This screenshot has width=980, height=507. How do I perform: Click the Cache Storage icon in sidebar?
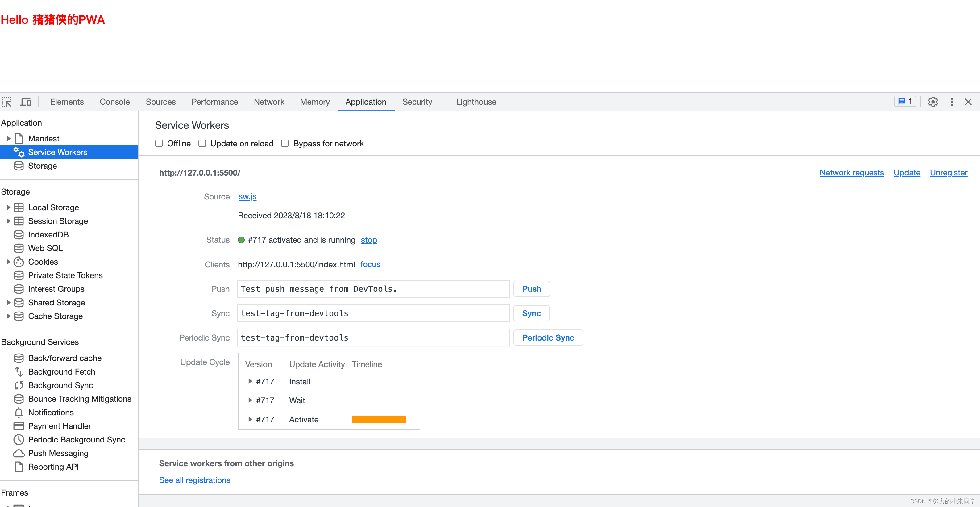click(x=19, y=316)
